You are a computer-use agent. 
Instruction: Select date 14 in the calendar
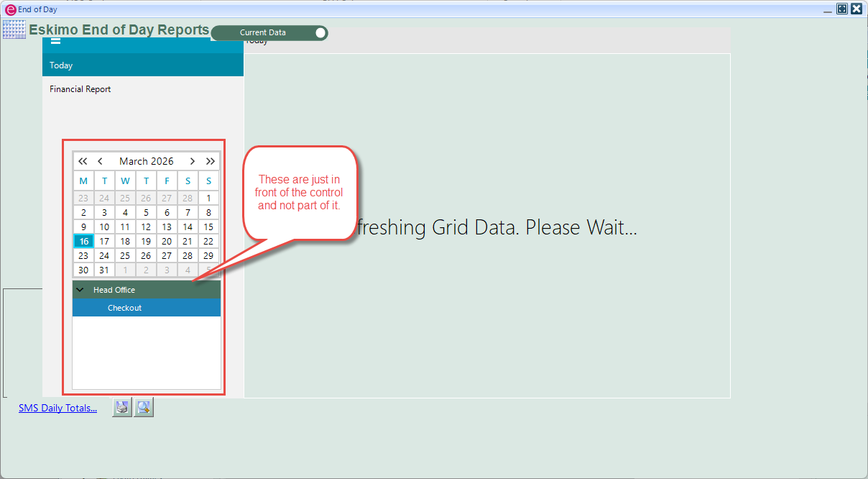pyautogui.click(x=188, y=227)
